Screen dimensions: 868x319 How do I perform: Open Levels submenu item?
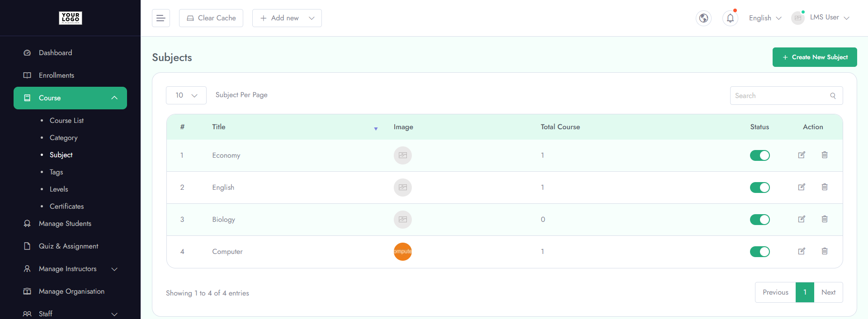click(x=59, y=189)
